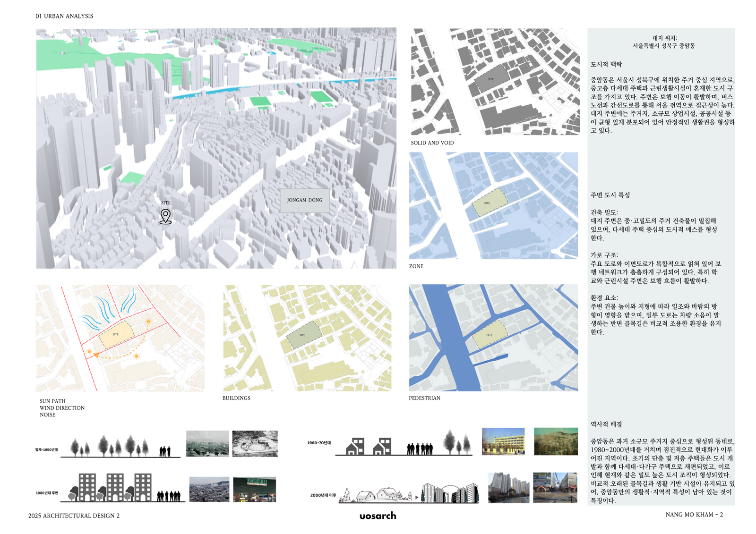This screenshot has height=534, width=756.
Task: Click the green SITE block in the Buildings map
Action: 303,335
